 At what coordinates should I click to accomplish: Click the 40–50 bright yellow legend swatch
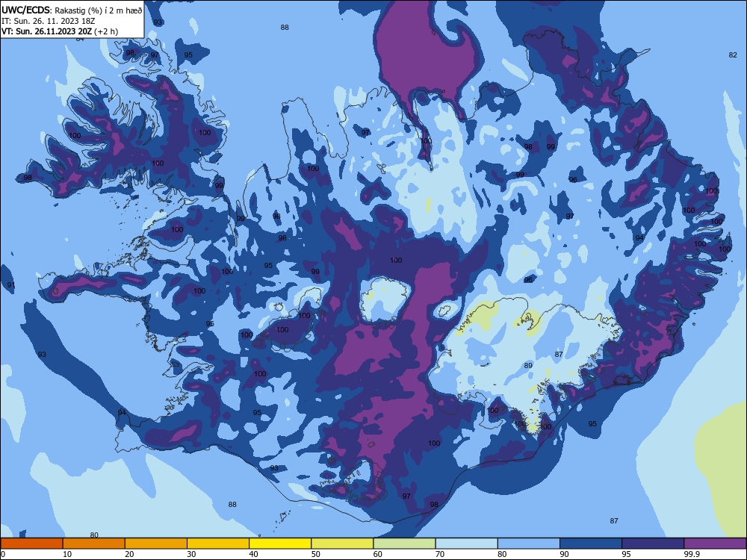(280, 544)
